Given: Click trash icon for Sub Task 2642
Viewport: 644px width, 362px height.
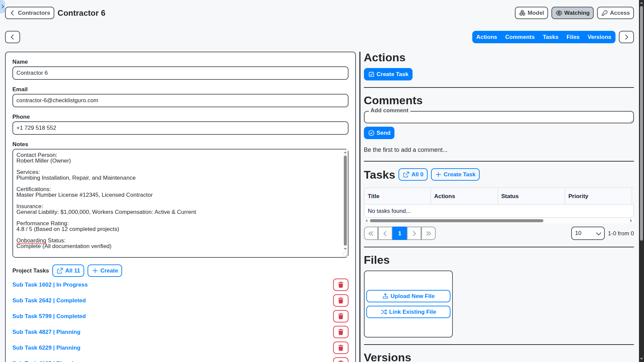Looking at the screenshot, I should pos(340,301).
